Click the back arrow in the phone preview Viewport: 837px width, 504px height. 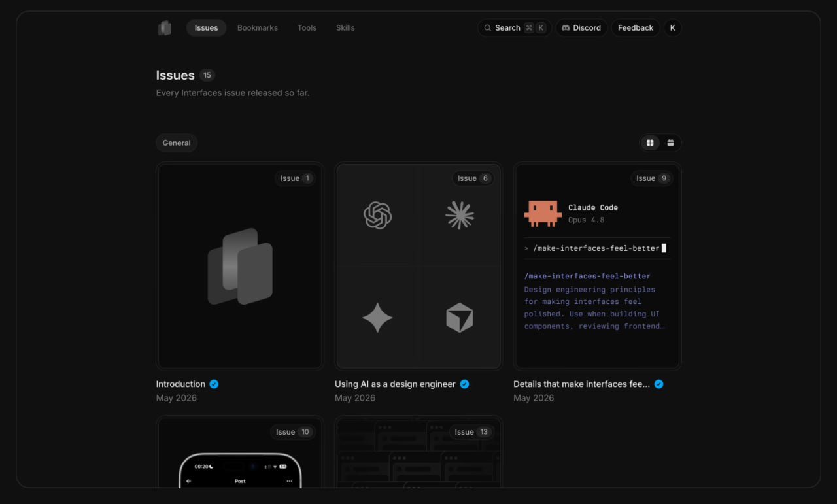pyautogui.click(x=189, y=481)
